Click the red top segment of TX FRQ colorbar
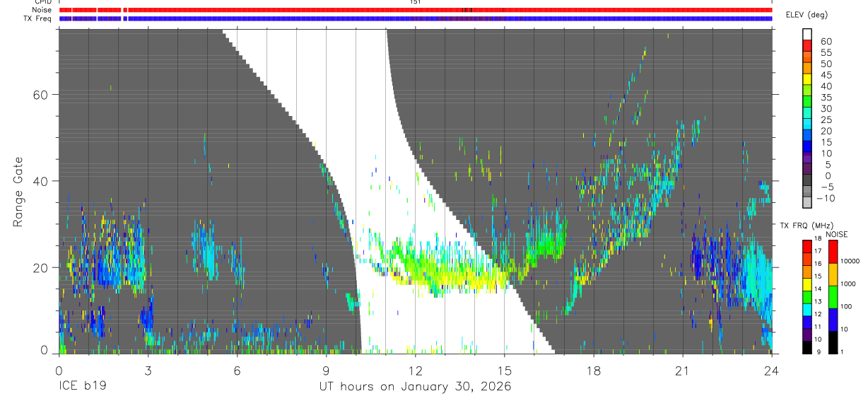Image resolution: width=868 pixels, height=401 pixels. point(807,246)
